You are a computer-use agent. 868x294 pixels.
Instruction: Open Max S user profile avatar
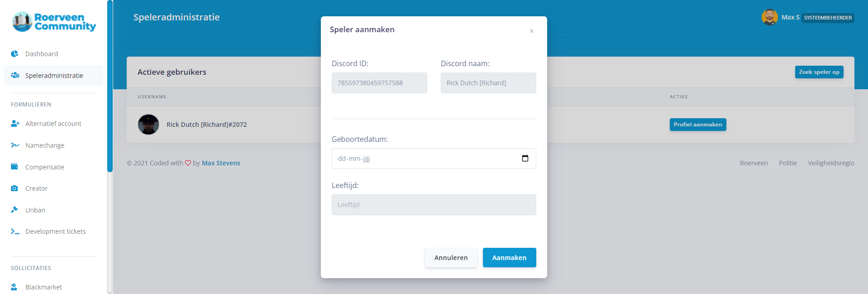coord(769,17)
